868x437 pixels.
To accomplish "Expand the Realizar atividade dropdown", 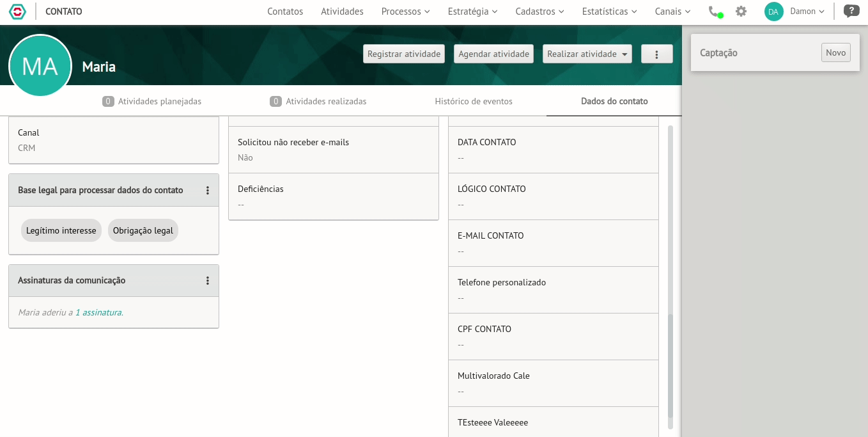I will 587,54.
